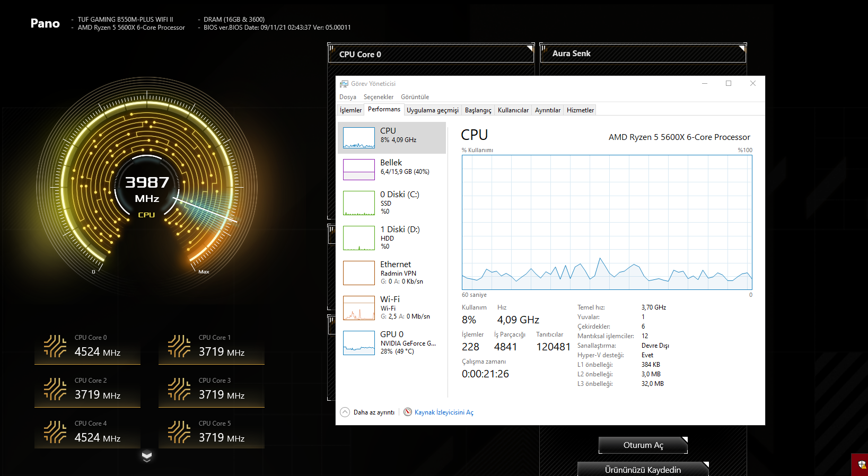Viewport: 868px width, 476px height.
Task: Select the CPU usage thumbnail graph in sidebar
Action: 359,138
